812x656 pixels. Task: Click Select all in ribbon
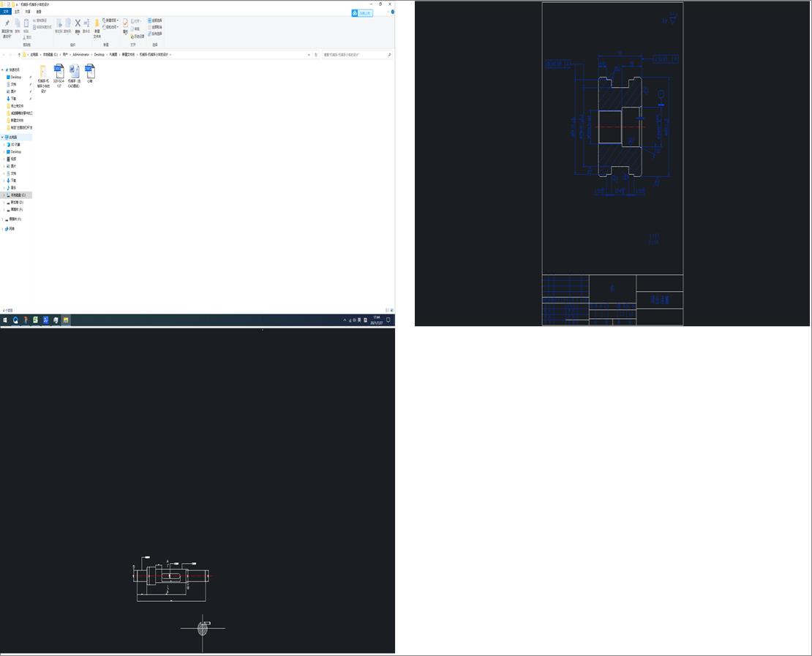(155, 20)
